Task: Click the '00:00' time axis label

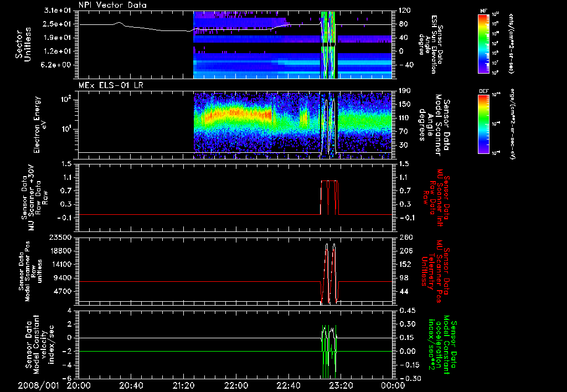Action: [x=393, y=385]
